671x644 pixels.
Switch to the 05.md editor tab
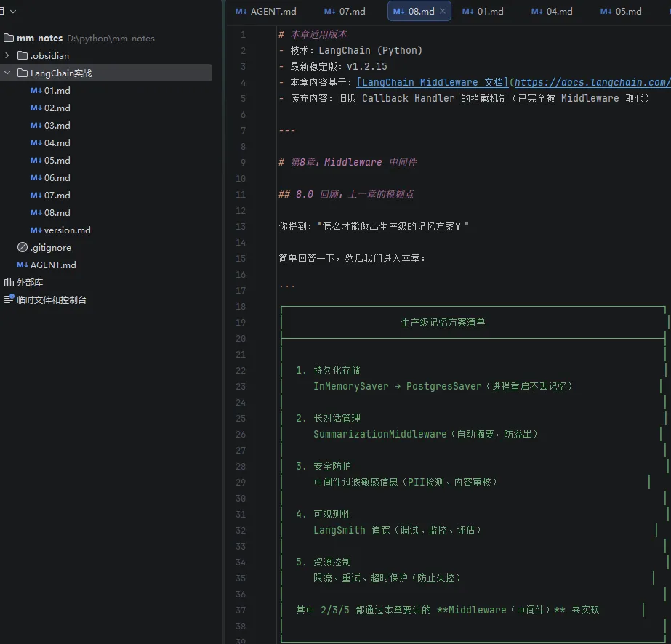(621, 12)
